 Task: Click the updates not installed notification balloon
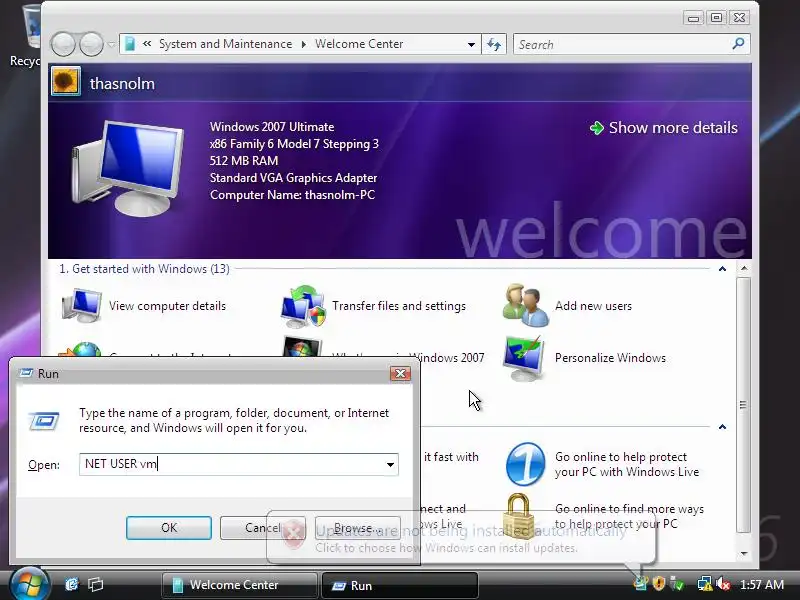[461, 538]
